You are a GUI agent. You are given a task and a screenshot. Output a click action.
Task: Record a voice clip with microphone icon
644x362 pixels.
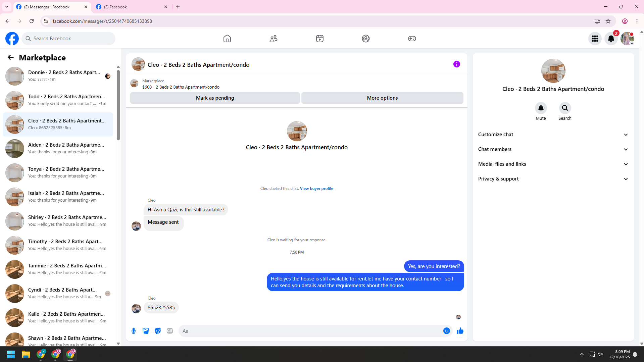[x=134, y=331]
